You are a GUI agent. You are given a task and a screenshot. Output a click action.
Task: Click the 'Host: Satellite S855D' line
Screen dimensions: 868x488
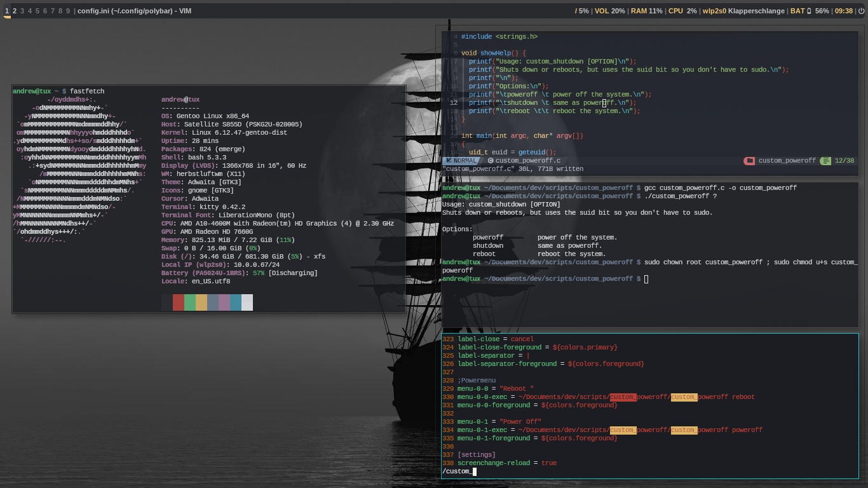click(x=232, y=125)
